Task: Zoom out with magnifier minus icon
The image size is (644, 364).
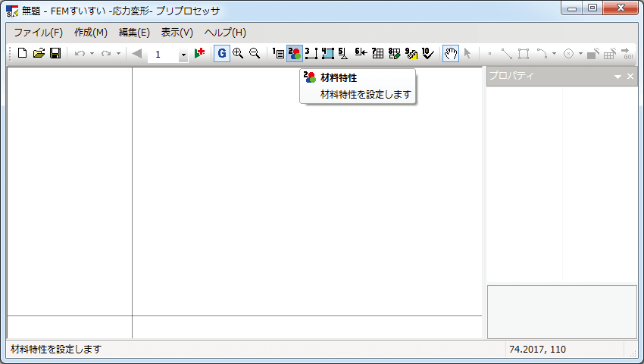Action: click(x=255, y=53)
